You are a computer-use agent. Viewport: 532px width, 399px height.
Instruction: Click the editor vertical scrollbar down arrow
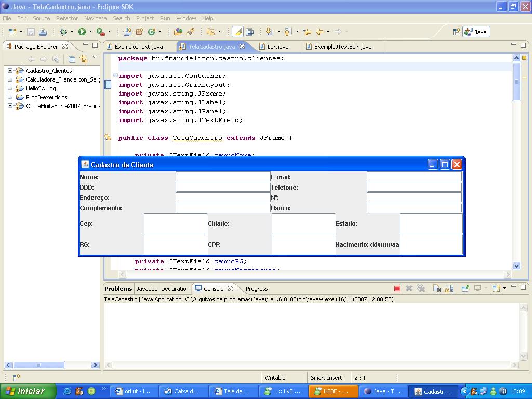(x=516, y=265)
